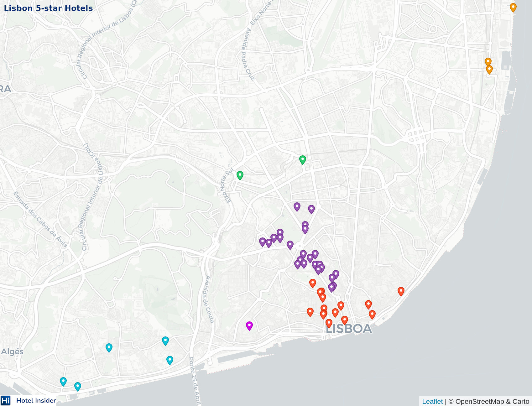Click the northernmost orange hotel marker
532x406 pixels.
point(513,7)
